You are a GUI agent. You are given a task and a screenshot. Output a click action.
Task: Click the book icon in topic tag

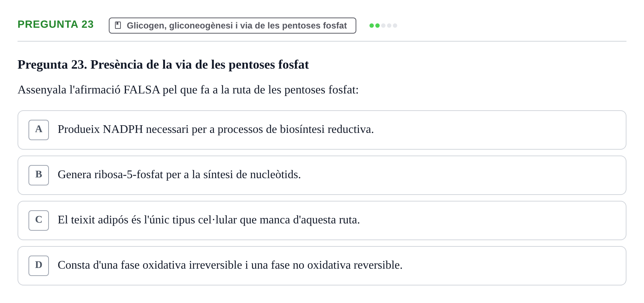(118, 25)
